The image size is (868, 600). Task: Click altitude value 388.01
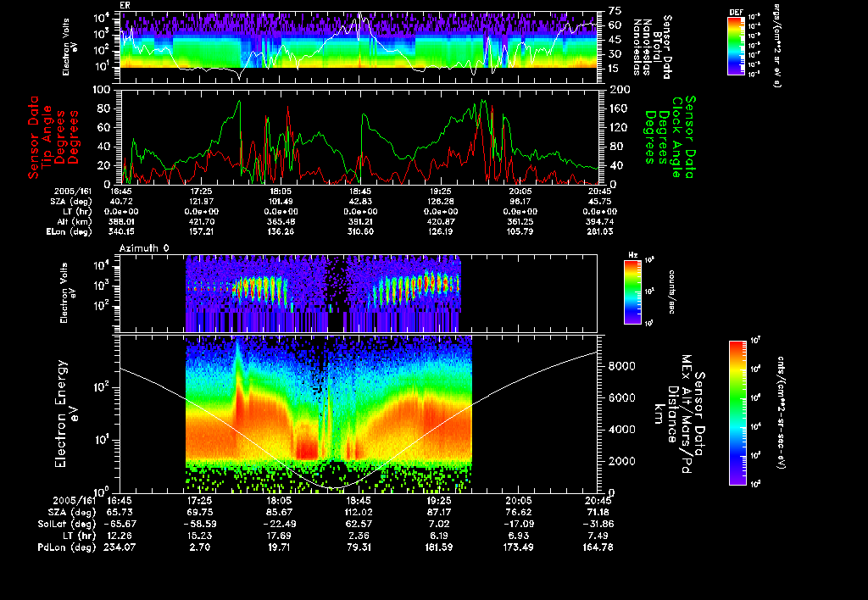coord(122,222)
